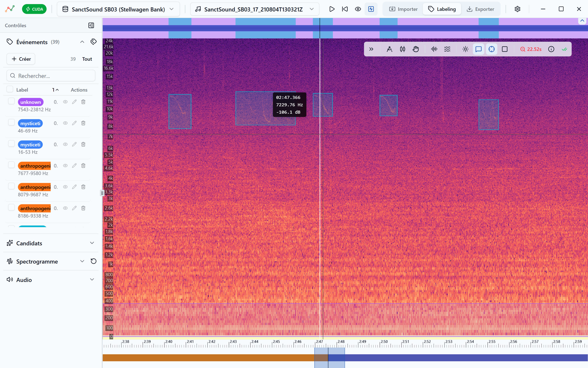The height and width of the screenshot is (368, 588).
Task: Click the green CUDA badge
Action: point(34,9)
